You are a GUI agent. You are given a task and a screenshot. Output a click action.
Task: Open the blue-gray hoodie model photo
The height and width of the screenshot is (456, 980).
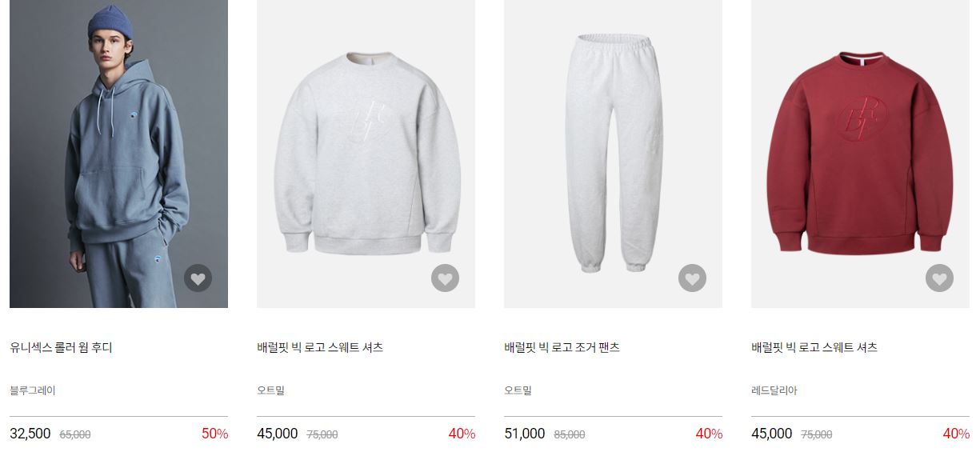118,154
